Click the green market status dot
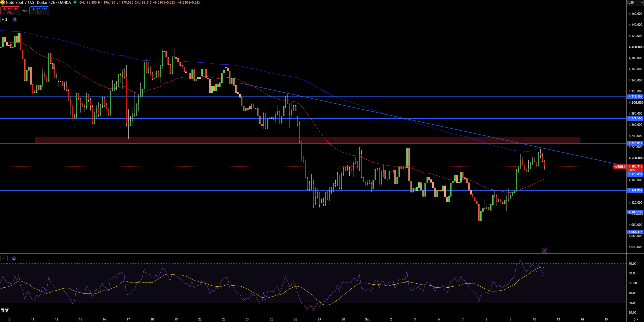 tap(75, 2)
